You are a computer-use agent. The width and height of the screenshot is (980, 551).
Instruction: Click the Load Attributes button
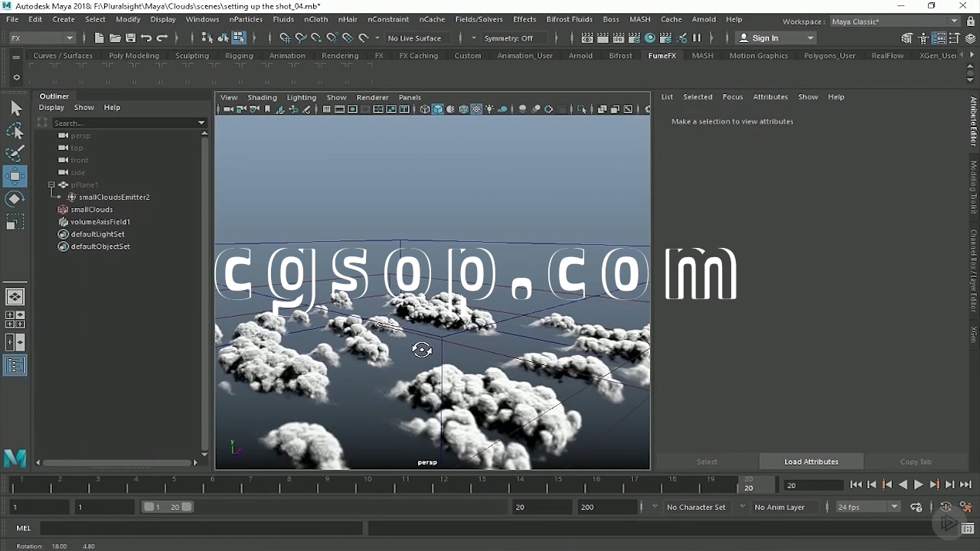pos(811,462)
